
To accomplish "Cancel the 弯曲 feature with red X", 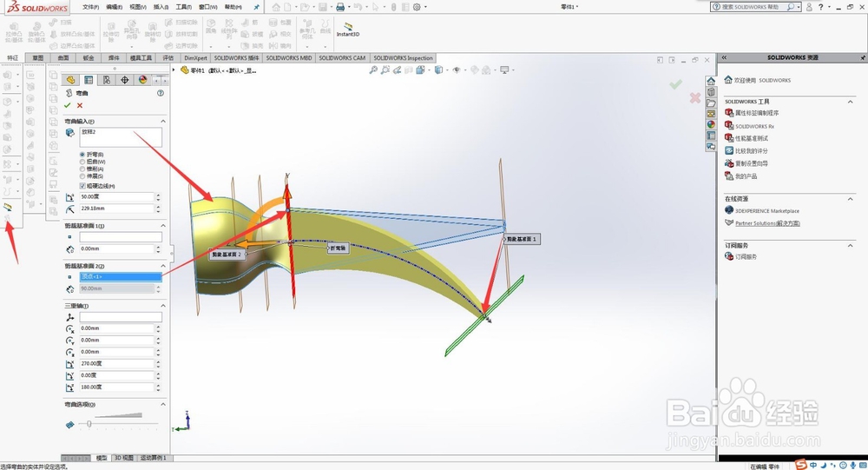I will click(80, 105).
